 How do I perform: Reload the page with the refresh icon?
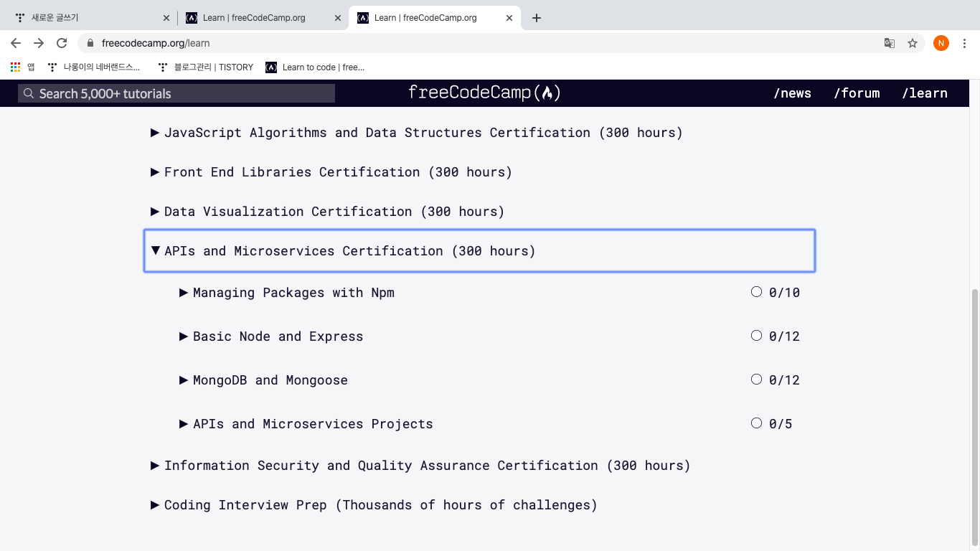(x=62, y=43)
